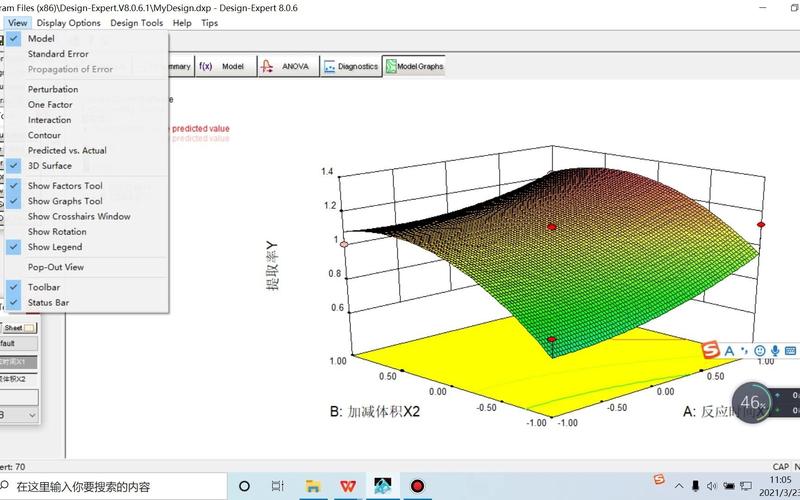Click the Sogou microphone voice input icon
Image resolution: width=800 pixels, height=500 pixels.
point(775,350)
